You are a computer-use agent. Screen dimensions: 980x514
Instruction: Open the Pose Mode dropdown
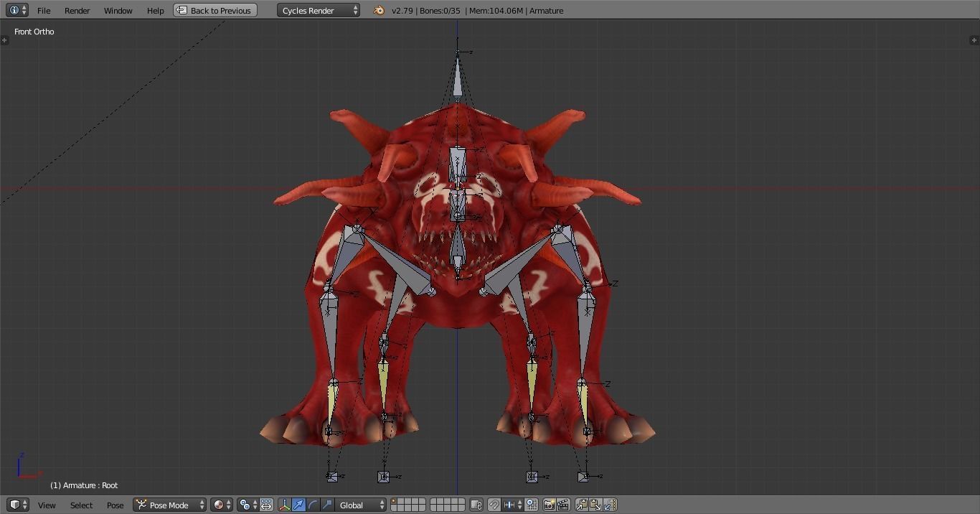(170, 505)
